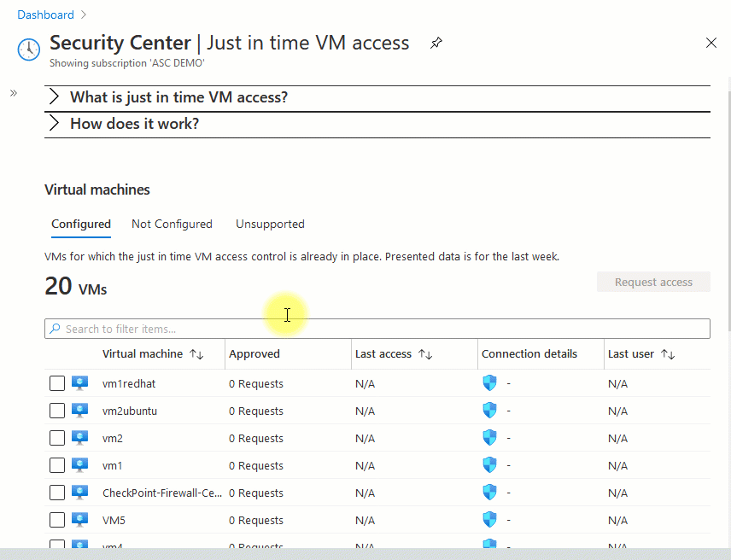
Task: Focus the Search to filter items field
Action: pos(377,329)
